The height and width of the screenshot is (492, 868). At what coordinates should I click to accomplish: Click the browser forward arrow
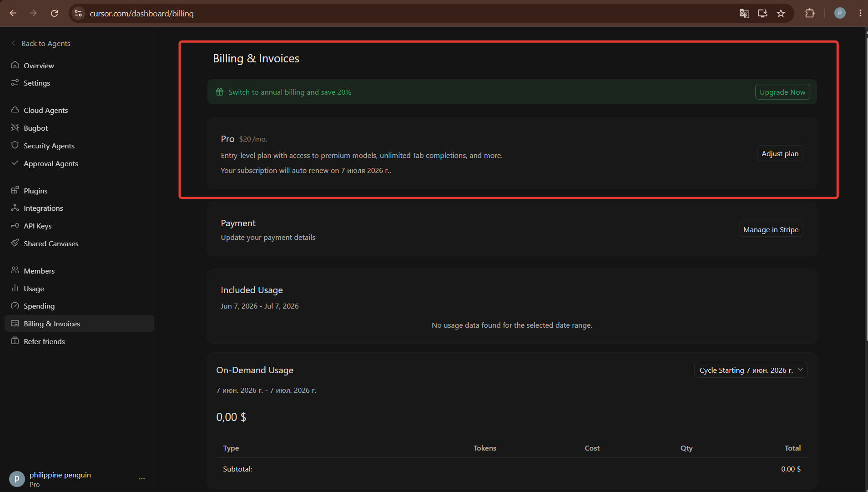tap(33, 13)
